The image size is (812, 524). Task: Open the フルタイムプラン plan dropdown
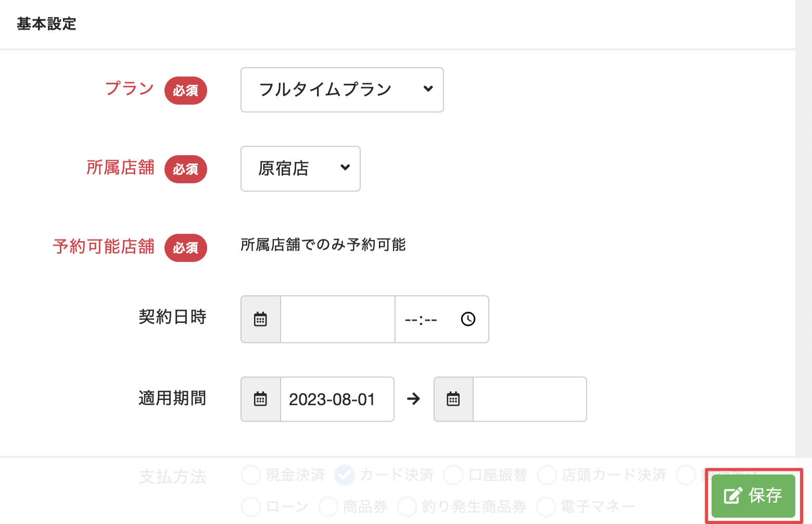coord(342,90)
